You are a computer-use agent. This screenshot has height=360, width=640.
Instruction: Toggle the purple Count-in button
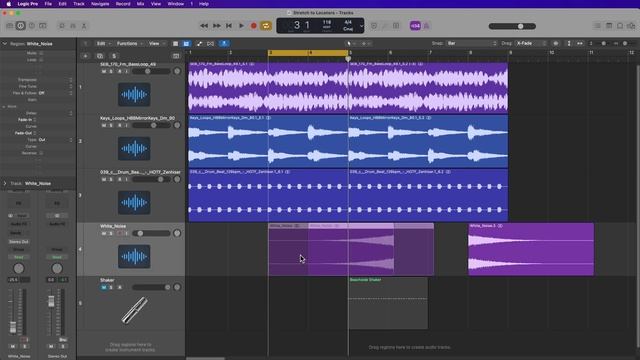click(415, 26)
